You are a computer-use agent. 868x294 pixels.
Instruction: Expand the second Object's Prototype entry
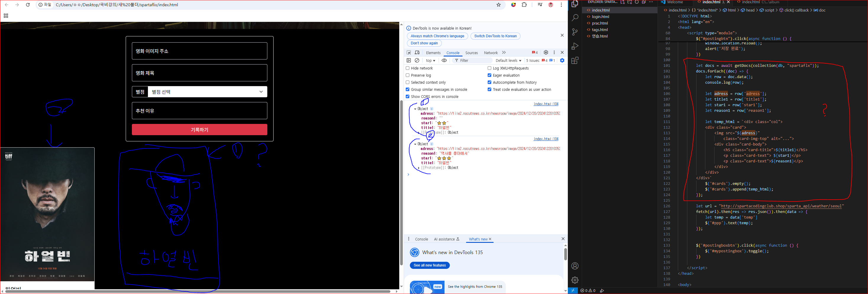point(418,168)
